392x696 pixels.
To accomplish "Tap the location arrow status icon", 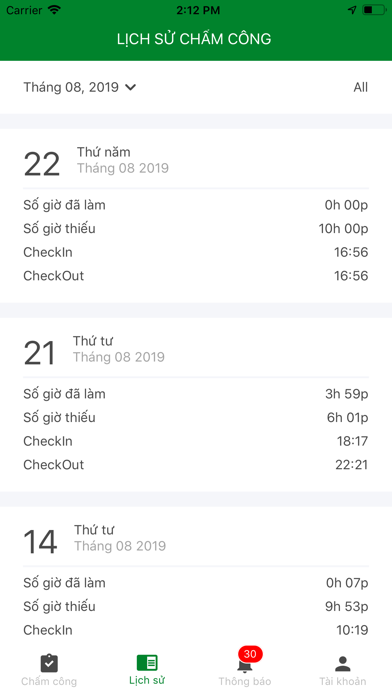I will (352, 10).
